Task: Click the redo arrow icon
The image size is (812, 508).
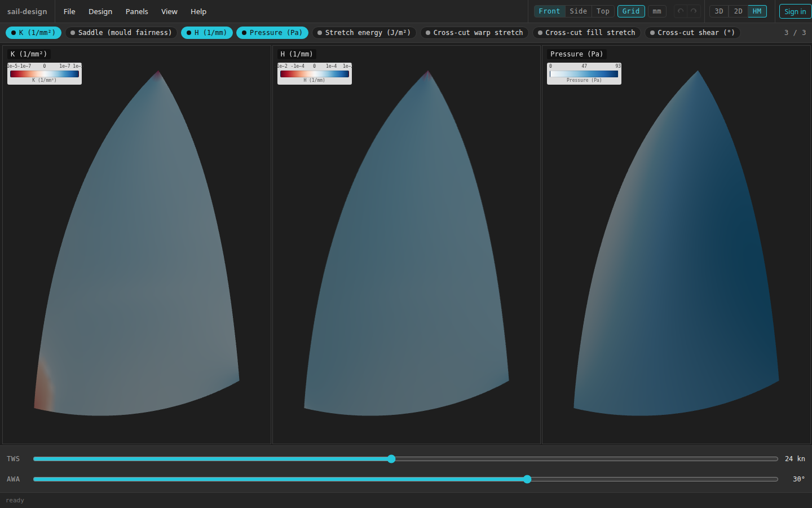Action: (694, 11)
